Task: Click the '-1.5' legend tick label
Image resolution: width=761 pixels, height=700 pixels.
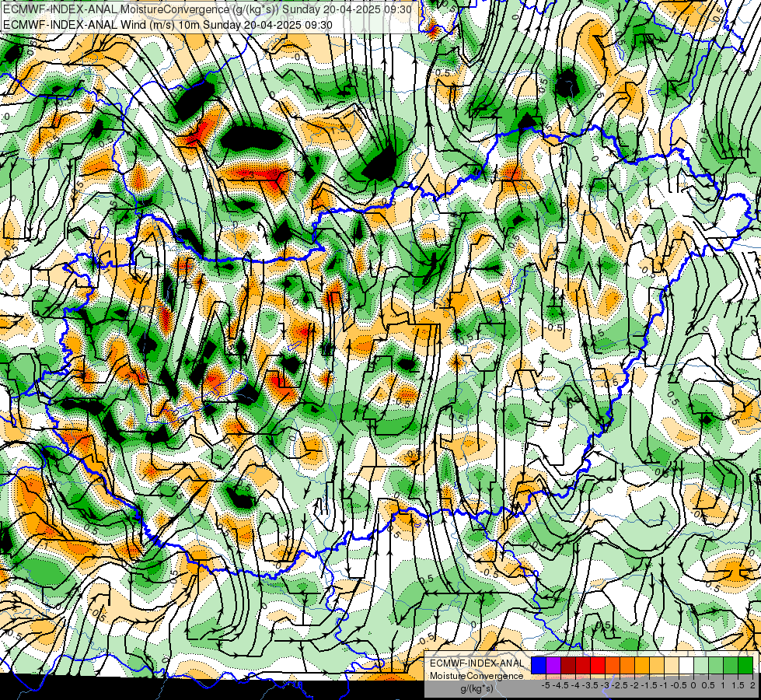Action: (651, 685)
